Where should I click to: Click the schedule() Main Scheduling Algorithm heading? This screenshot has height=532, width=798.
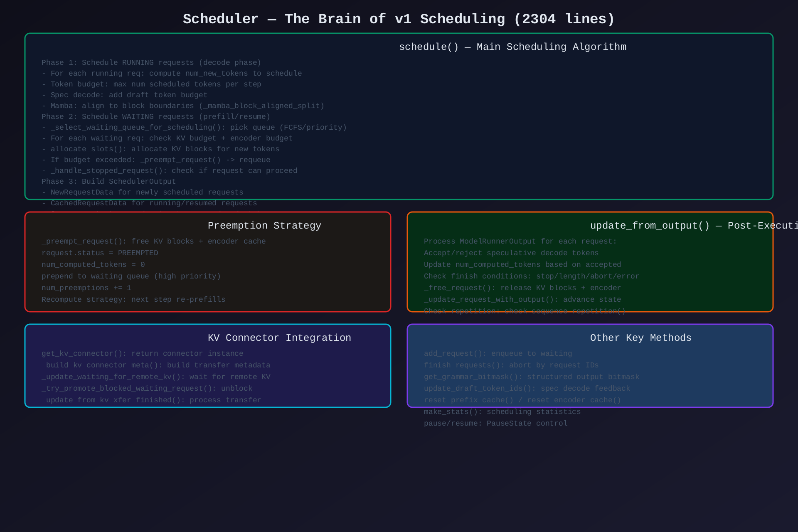512,47
